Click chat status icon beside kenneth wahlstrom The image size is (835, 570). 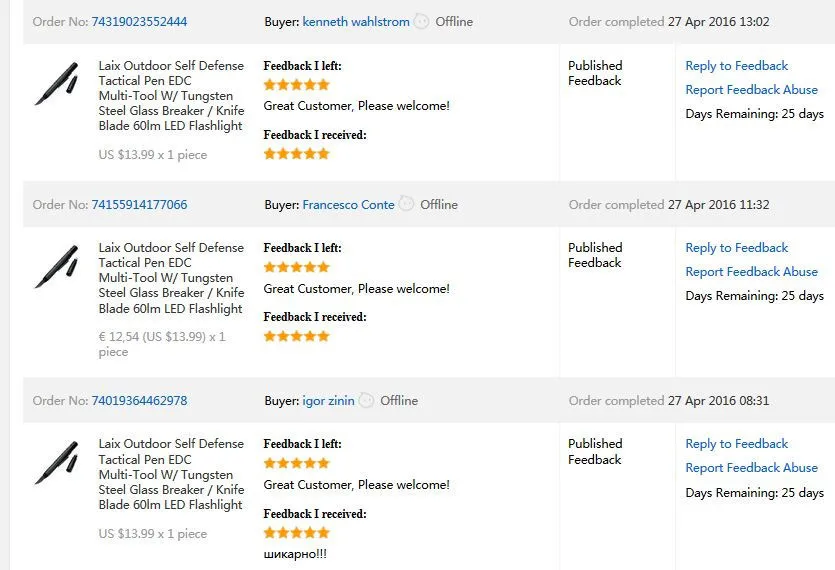coord(421,21)
